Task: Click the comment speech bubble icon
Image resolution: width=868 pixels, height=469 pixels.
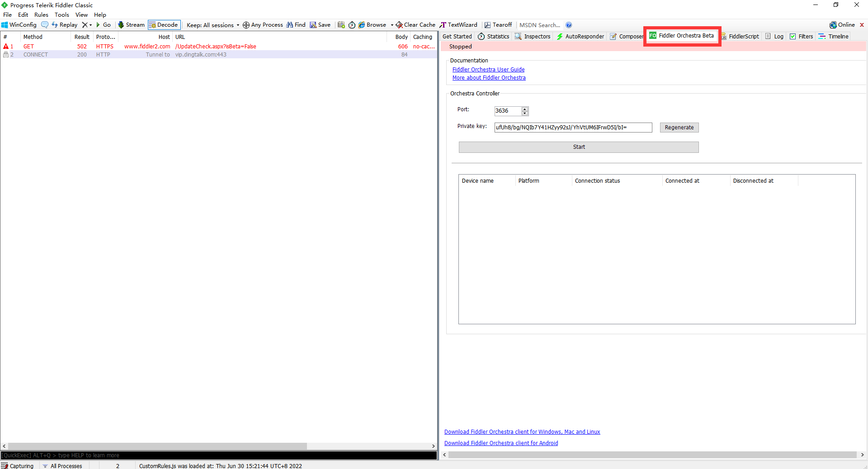Action: [45, 25]
